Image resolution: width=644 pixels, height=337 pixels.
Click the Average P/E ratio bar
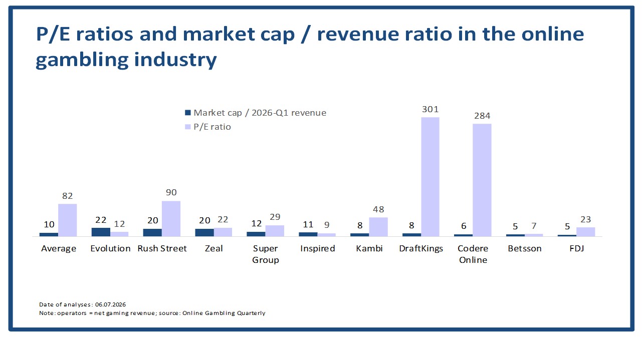(68, 220)
